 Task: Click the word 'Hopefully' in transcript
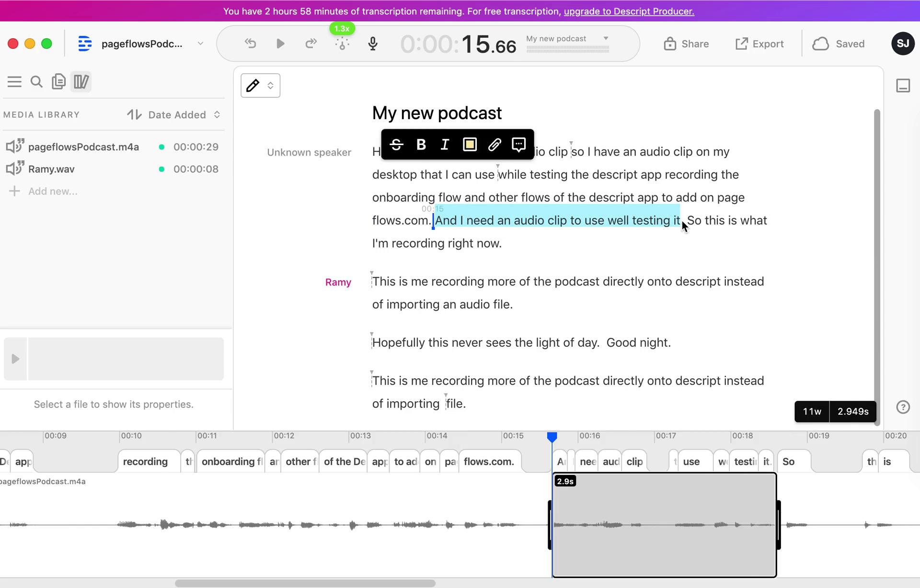coord(399,343)
